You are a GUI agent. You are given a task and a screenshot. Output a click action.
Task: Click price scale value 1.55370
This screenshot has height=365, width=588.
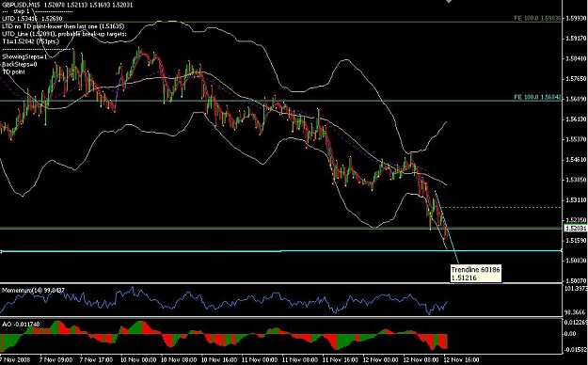577,139
